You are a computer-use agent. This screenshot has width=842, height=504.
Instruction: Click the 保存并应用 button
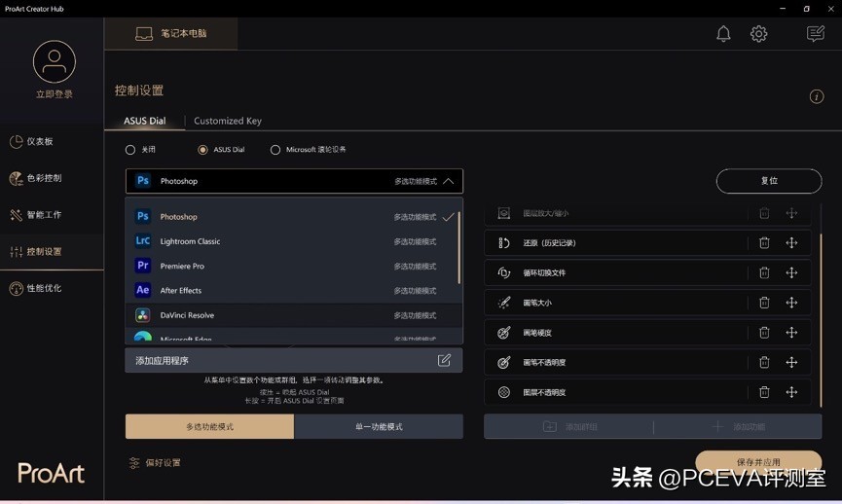758,461
